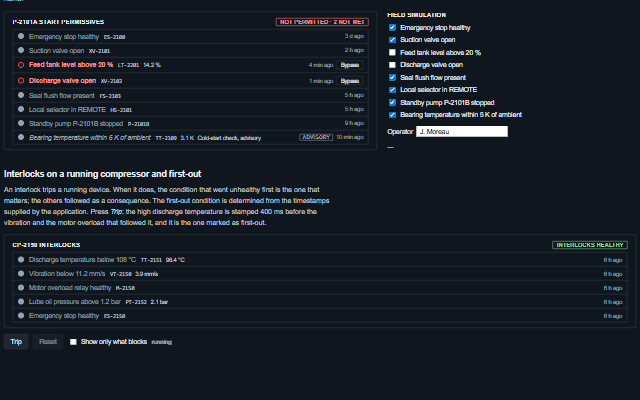Click red status indicator for Discharge valve open
This screenshot has height=400, width=640.
[x=21, y=81]
